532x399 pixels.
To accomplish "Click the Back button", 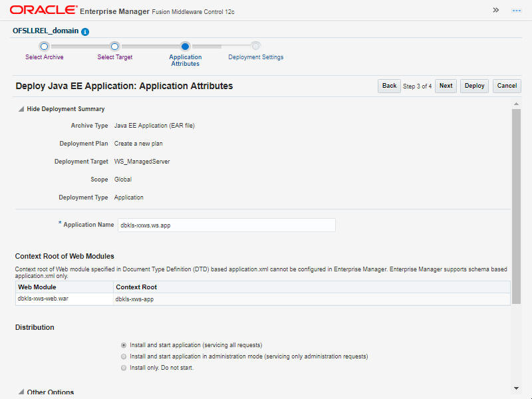I will tap(389, 86).
